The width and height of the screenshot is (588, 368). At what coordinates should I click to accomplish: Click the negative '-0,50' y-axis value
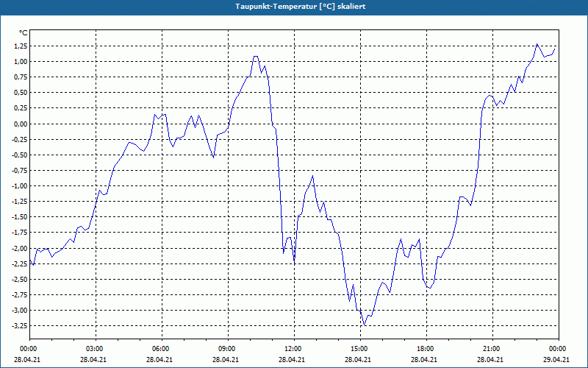click(x=20, y=155)
